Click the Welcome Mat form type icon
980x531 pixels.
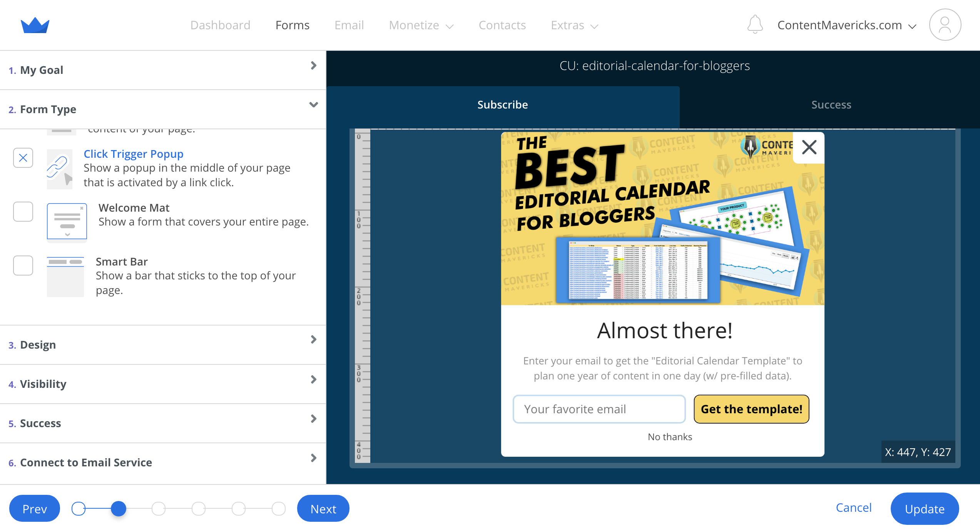(65, 219)
